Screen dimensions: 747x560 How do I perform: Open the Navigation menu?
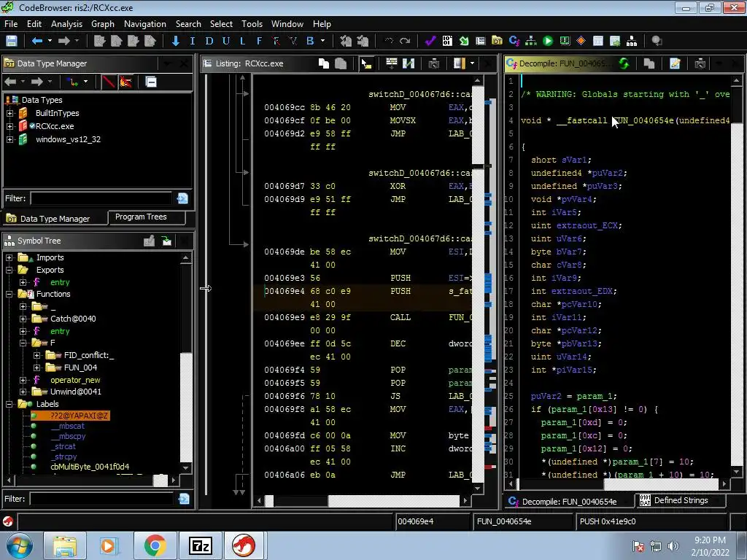[145, 24]
